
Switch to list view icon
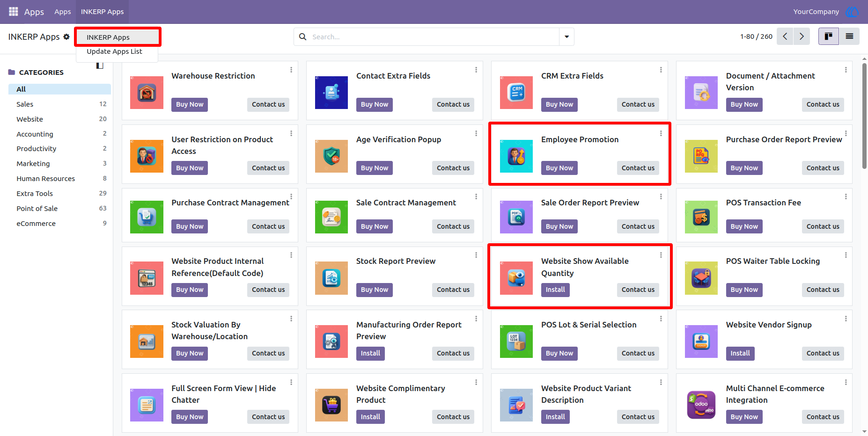(x=849, y=36)
